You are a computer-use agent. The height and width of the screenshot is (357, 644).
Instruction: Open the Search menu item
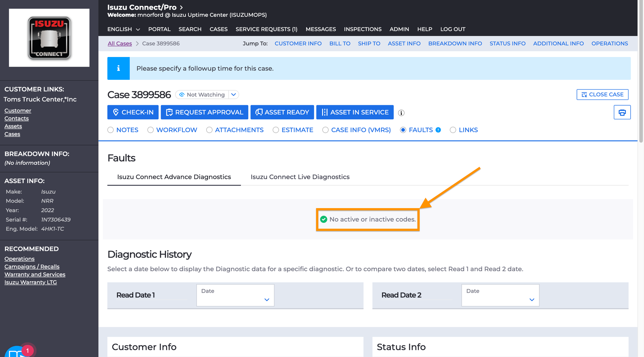190,29
